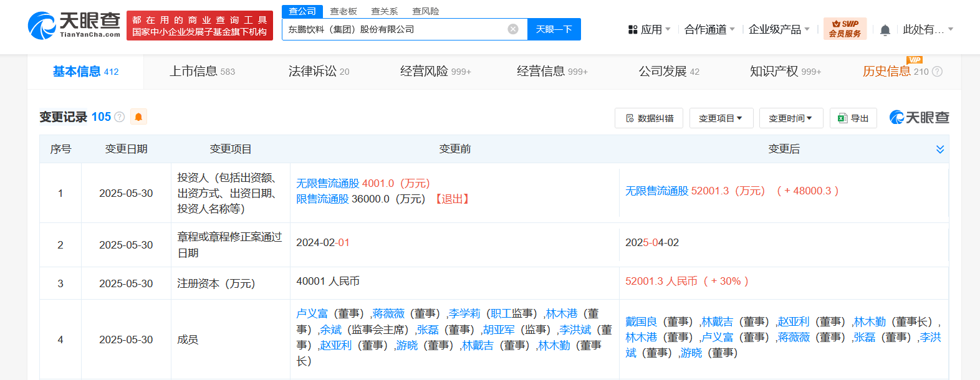Click the 序号 column header
This screenshot has height=380, width=980.
[60, 149]
